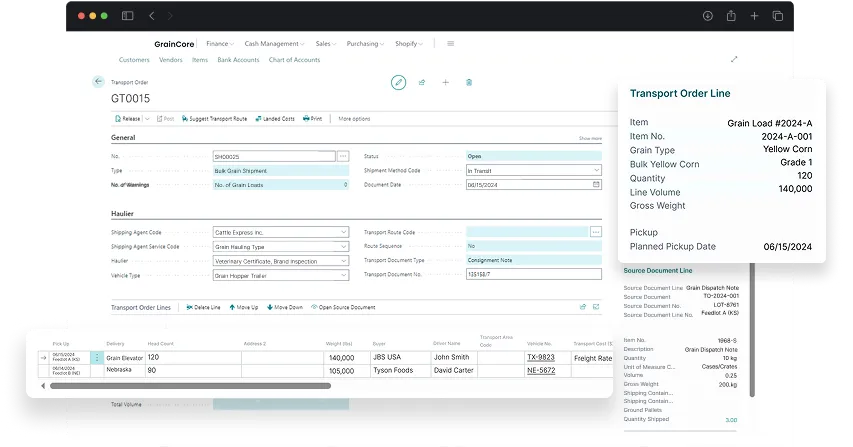The image size is (853, 447).
Task: Click the Move Up button
Action: tap(244, 307)
